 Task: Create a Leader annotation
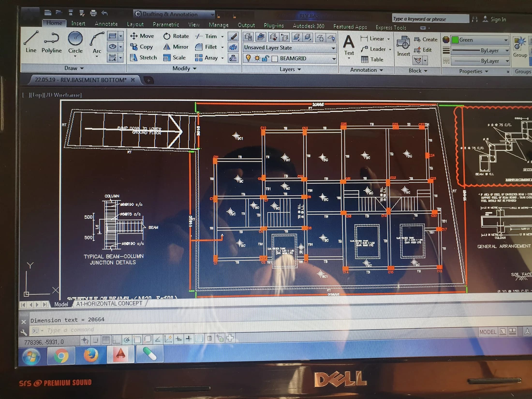pos(373,49)
